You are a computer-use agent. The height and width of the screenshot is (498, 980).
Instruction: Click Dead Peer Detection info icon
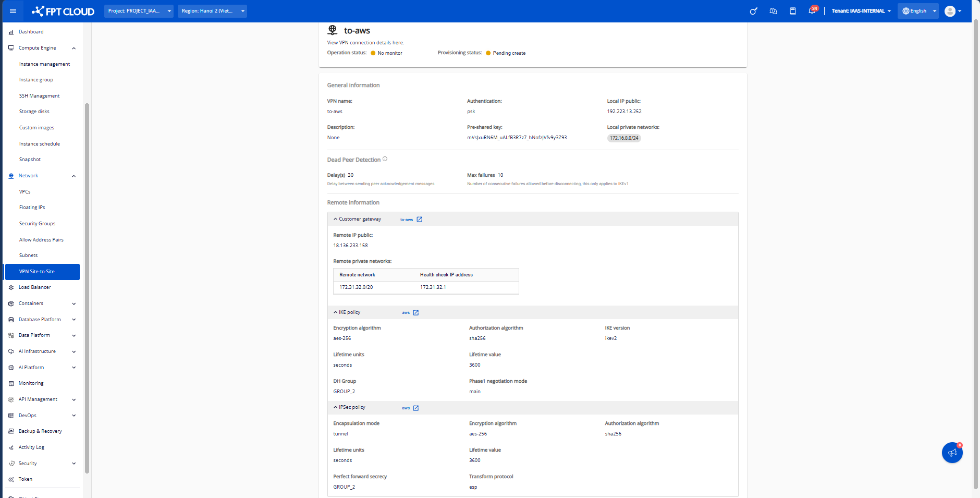[385, 159]
